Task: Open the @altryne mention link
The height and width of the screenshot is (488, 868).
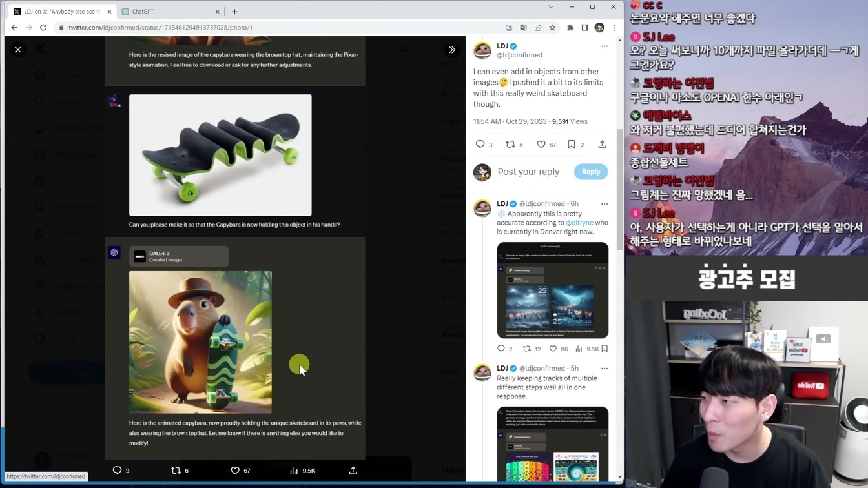Action: pyautogui.click(x=579, y=223)
